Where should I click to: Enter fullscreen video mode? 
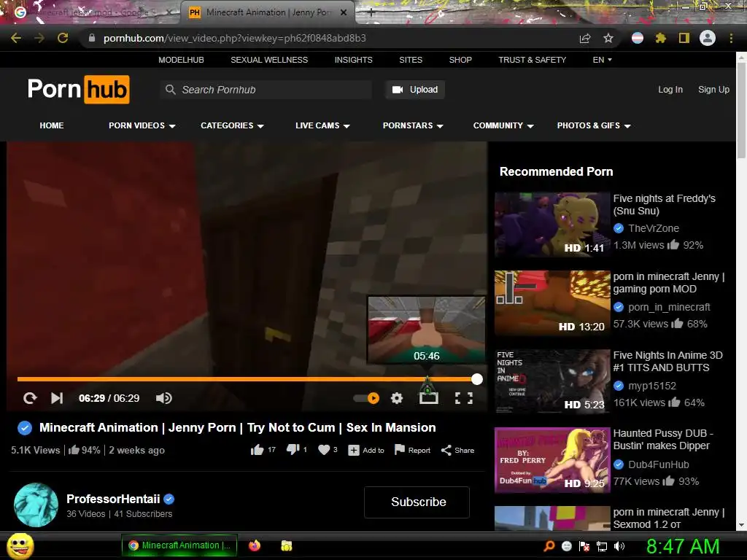coord(463,398)
